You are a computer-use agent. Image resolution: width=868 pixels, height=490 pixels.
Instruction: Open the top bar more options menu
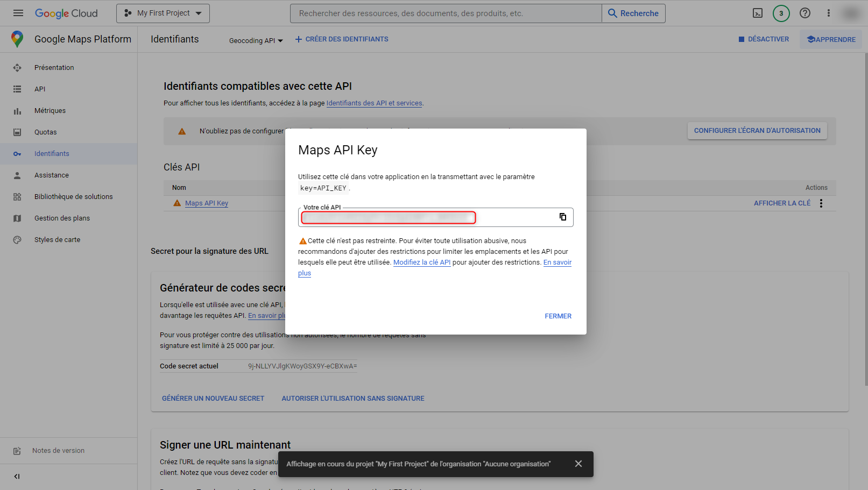tap(829, 13)
